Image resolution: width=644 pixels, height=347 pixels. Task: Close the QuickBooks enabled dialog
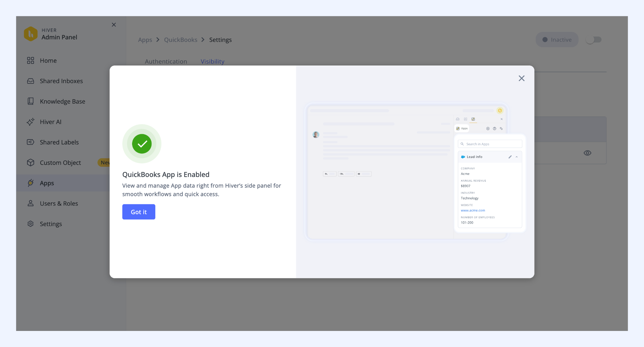coord(522,78)
